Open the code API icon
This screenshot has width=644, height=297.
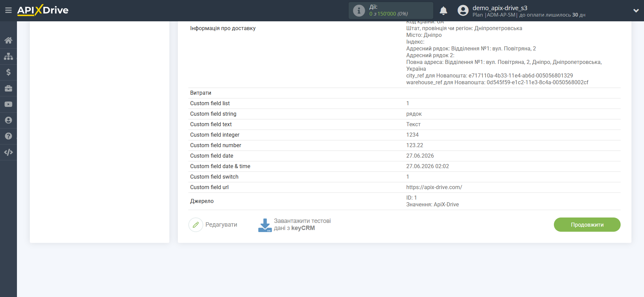pyautogui.click(x=8, y=152)
